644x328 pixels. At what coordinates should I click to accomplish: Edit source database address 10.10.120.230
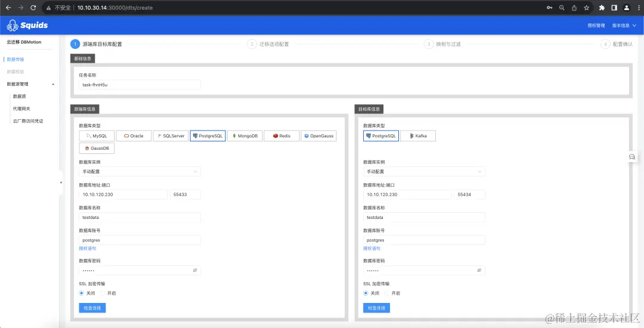123,194
